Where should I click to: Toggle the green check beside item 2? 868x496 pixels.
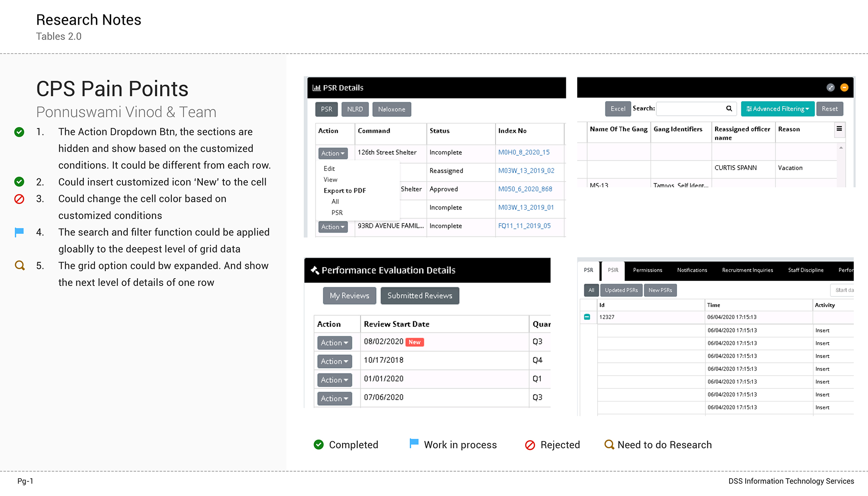19,182
